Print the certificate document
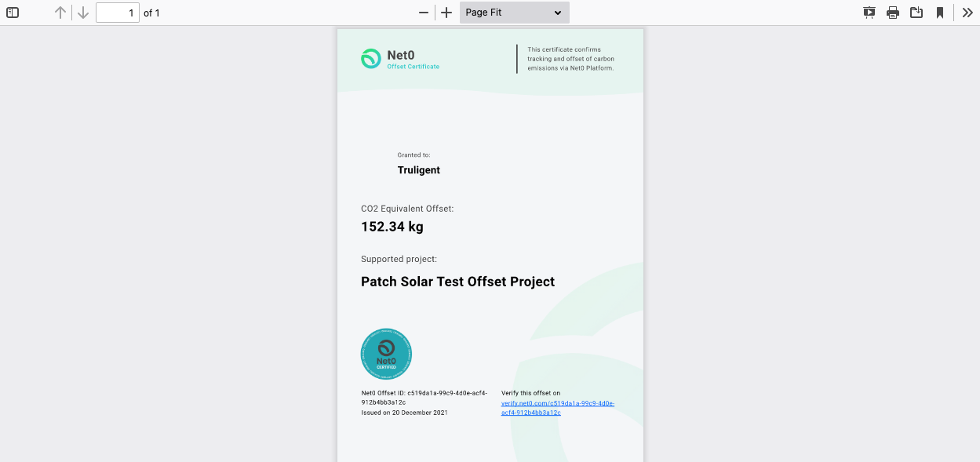 893,13
